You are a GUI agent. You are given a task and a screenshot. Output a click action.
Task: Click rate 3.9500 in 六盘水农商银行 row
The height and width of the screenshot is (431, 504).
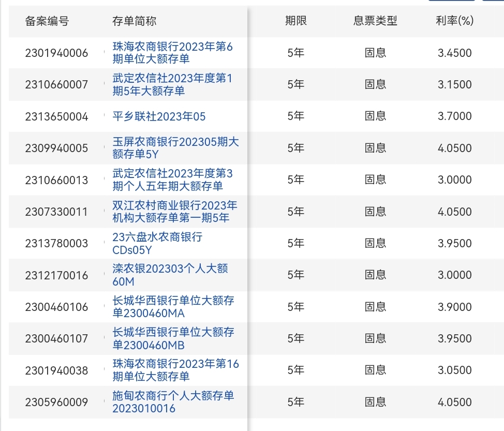pos(454,243)
